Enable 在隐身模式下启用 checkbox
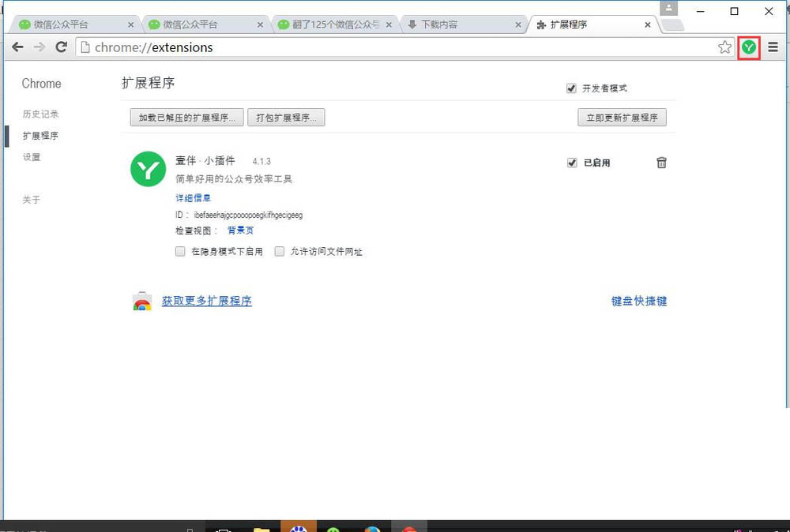The height and width of the screenshot is (532, 790). (180, 251)
